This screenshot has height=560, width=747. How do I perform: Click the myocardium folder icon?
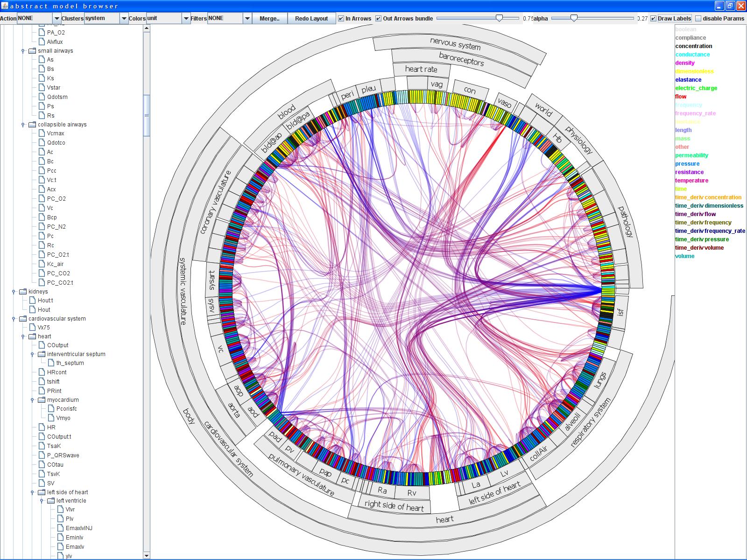(41, 400)
